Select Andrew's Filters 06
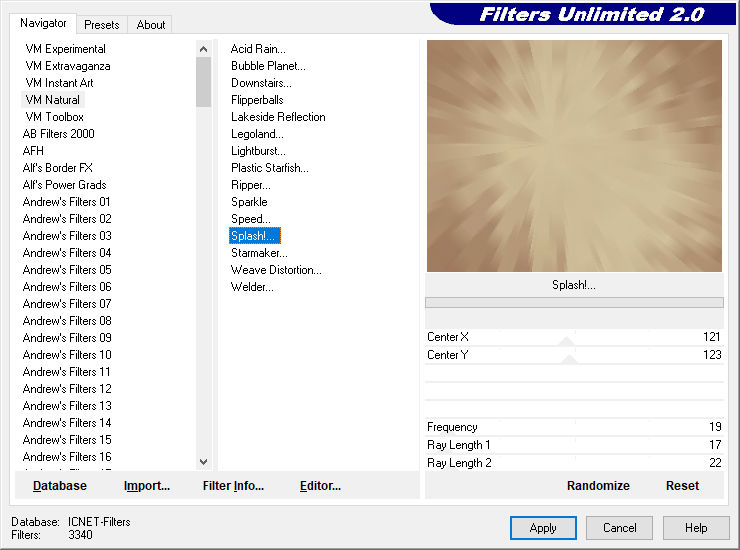The height and width of the screenshot is (550, 740). coord(67,287)
